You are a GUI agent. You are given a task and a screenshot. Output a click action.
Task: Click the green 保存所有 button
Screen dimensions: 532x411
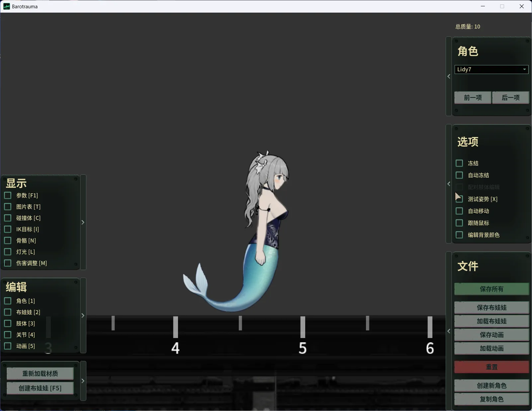click(x=491, y=289)
